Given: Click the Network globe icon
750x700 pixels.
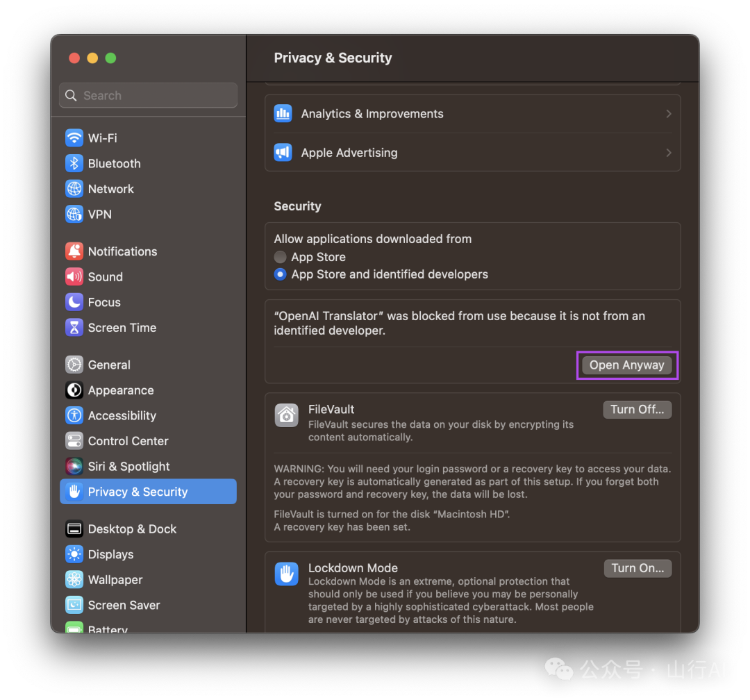Looking at the screenshot, I should point(74,188).
